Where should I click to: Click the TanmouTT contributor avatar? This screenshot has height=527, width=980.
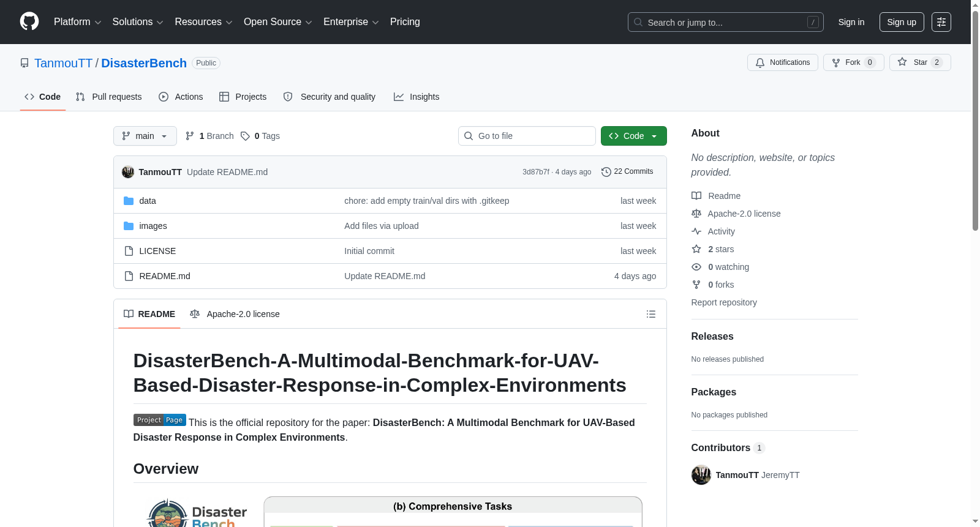pos(701,475)
